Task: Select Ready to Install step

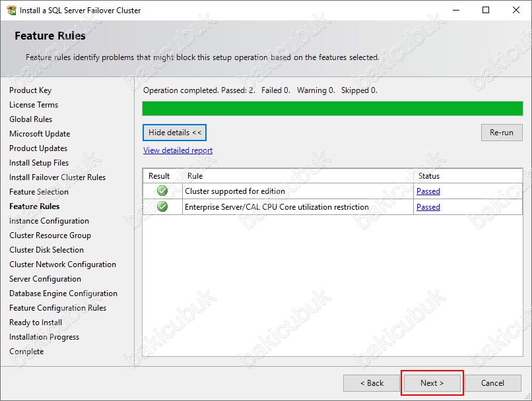Action: point(36,323)
